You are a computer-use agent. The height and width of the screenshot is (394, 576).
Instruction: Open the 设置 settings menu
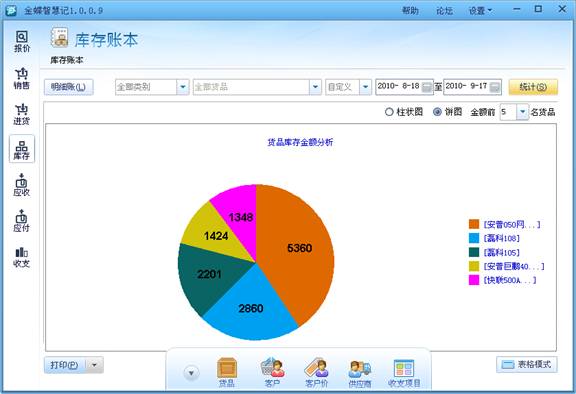480,11
